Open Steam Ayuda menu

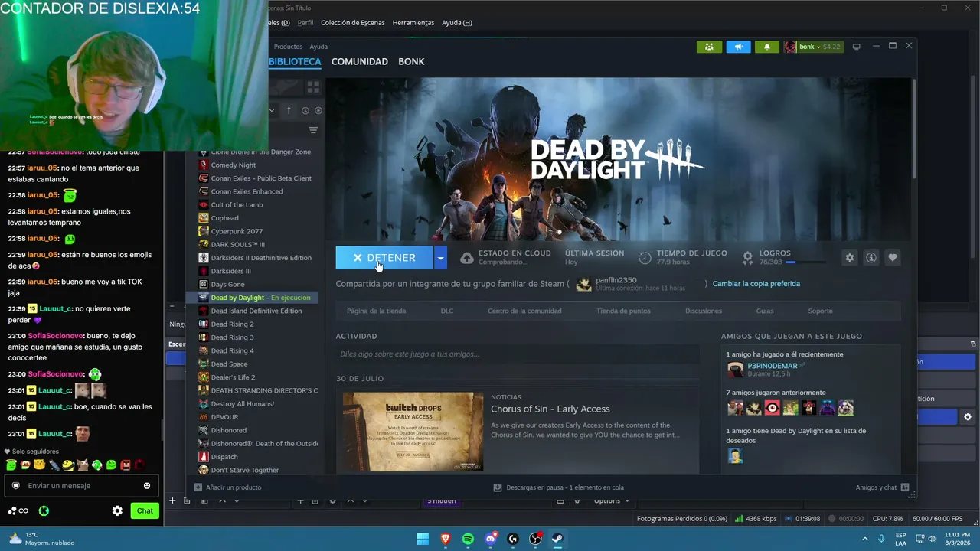[x=318, y=47]
